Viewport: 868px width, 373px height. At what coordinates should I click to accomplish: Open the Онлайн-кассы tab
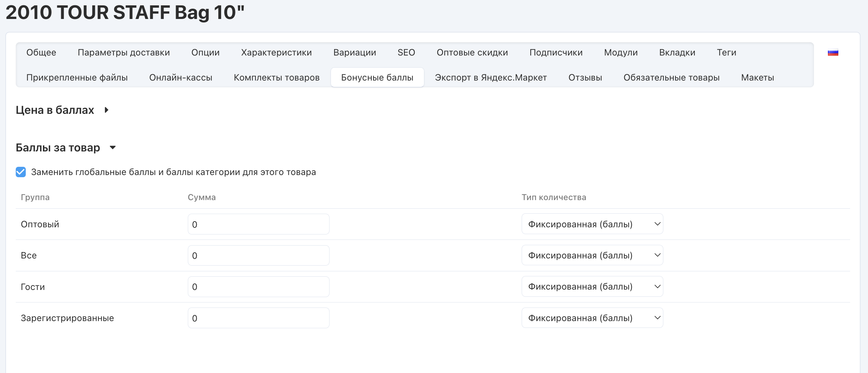click(x=181, y=78)
